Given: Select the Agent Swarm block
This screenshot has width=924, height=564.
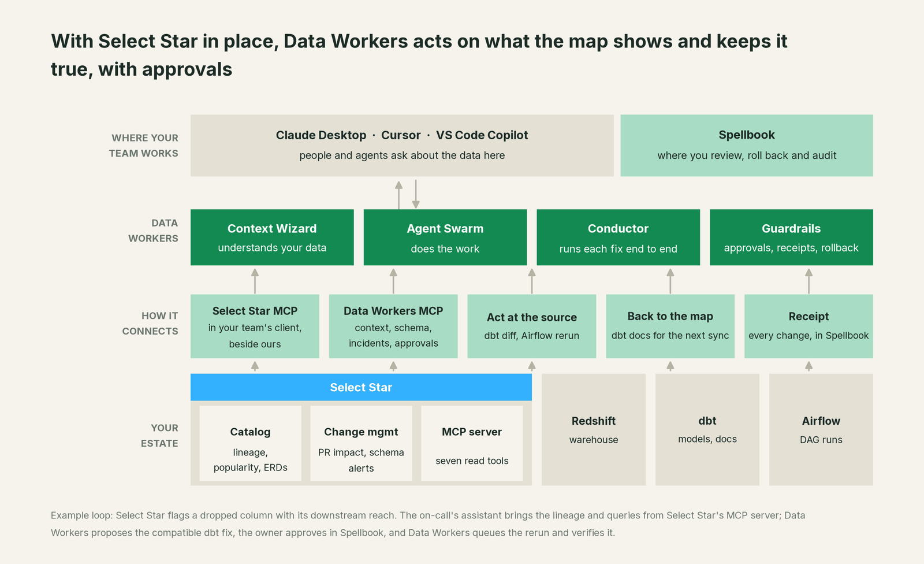Looking at the screenshot, I should click(445, 238).
